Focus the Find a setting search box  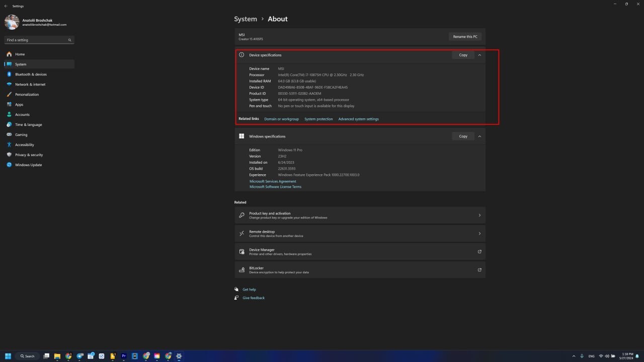click(x=39, y=40)
